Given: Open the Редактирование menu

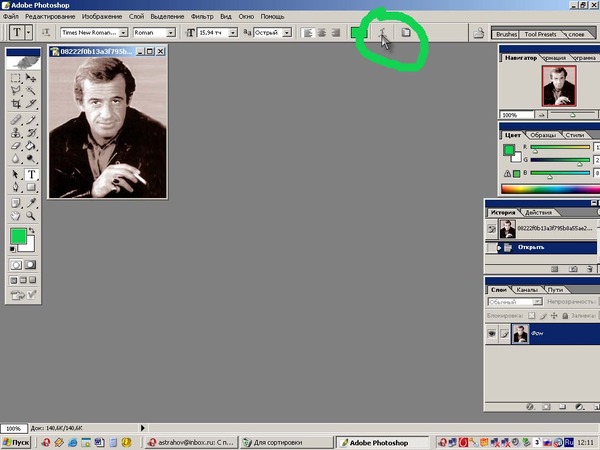Looking at the screenshot, I should pos(50,16).
